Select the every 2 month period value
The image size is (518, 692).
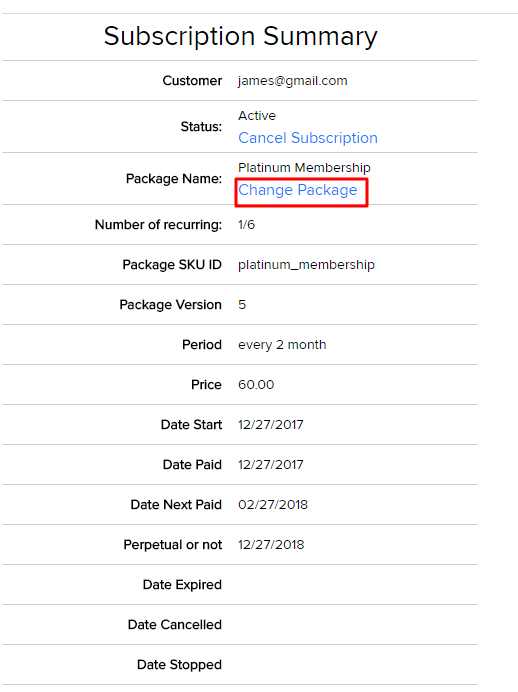pyautogui.click(x=282, y=345)
